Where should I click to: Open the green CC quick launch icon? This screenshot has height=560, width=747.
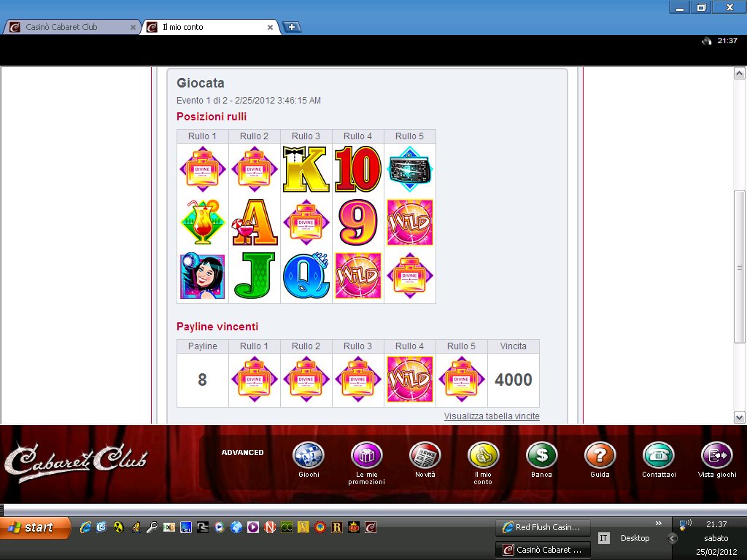point(286,527)
